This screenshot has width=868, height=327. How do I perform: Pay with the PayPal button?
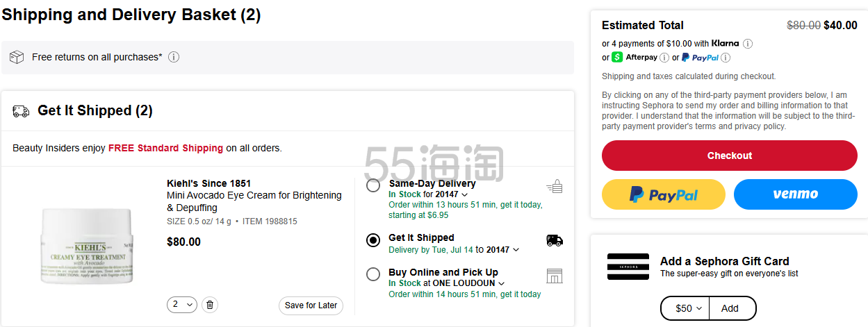click(664, 194)
